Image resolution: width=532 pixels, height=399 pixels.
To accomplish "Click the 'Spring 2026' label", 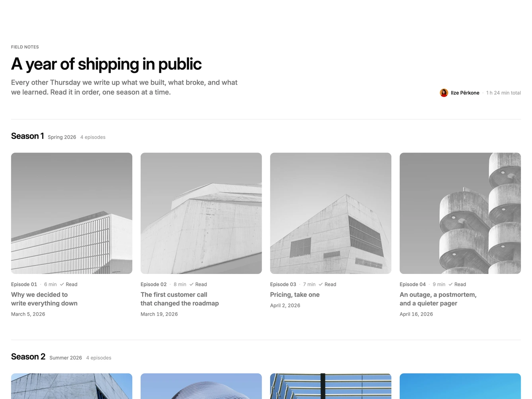I will coord(62,137).
